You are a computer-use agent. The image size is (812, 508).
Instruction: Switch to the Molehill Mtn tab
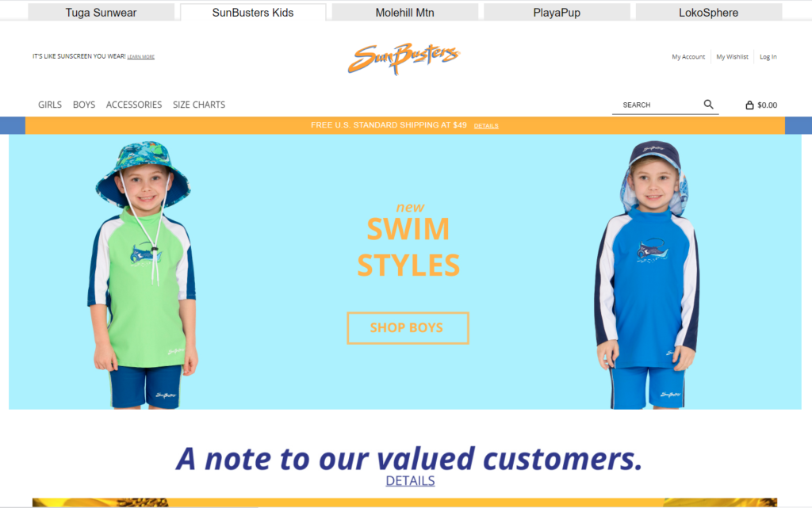(x=405, y=13)
